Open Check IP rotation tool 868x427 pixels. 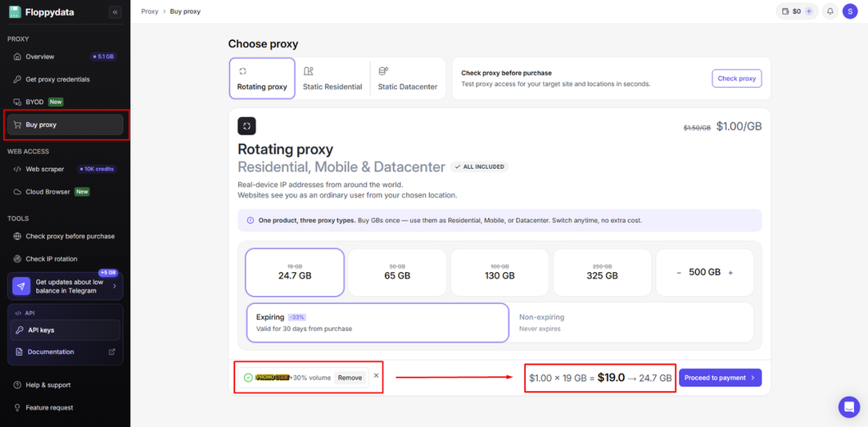[x=66, y=259]
